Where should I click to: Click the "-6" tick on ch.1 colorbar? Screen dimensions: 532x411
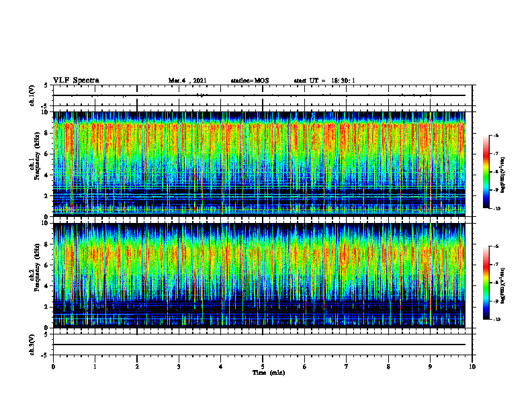[x=496, y=136]
